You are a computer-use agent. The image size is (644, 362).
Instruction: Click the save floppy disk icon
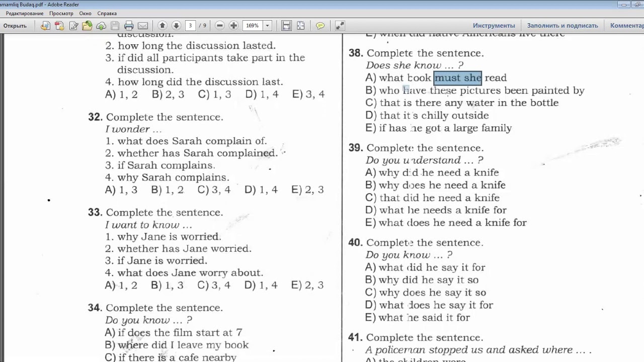coord(115,26)
